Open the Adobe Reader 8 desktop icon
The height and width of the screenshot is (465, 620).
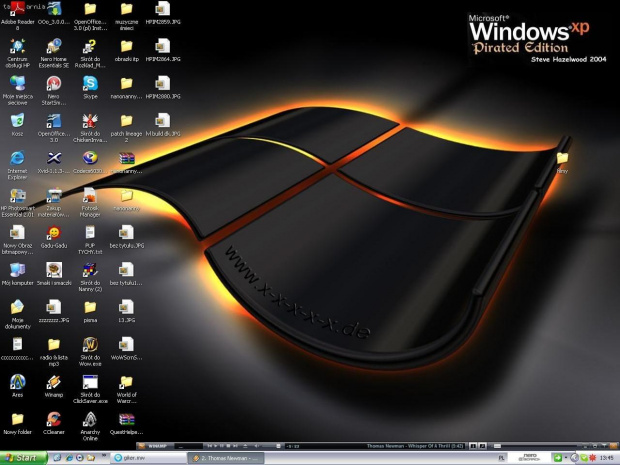click(17, 16)
